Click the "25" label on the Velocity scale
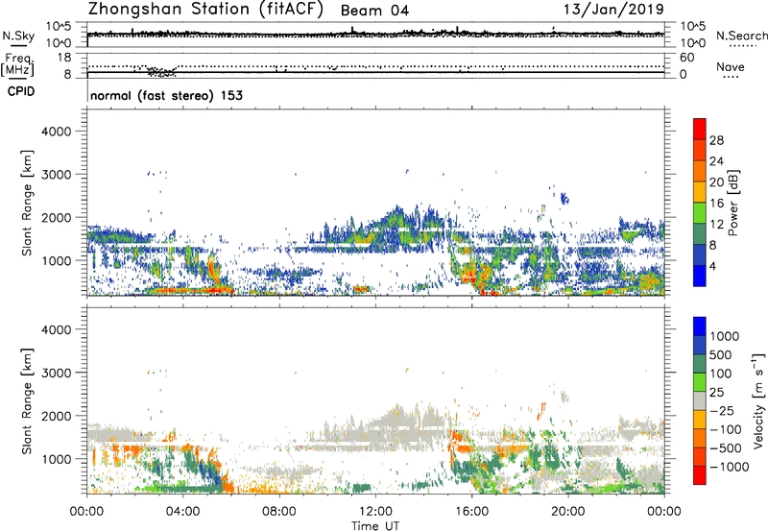768x532 pixels. (x=717, y=393)
